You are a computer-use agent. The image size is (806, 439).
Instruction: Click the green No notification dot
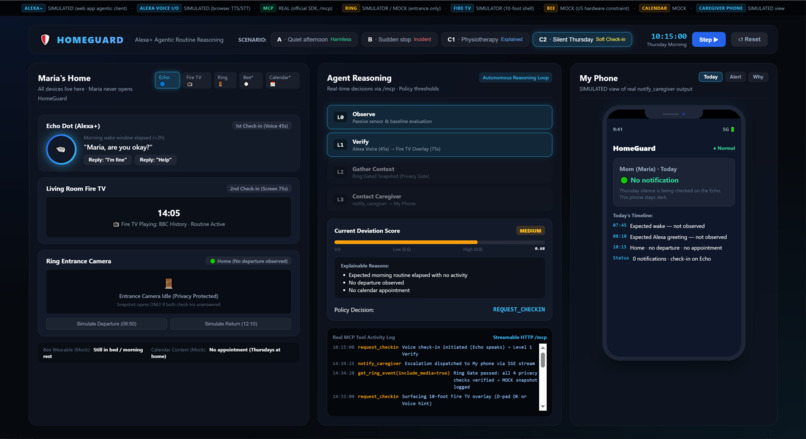point(624,180)
